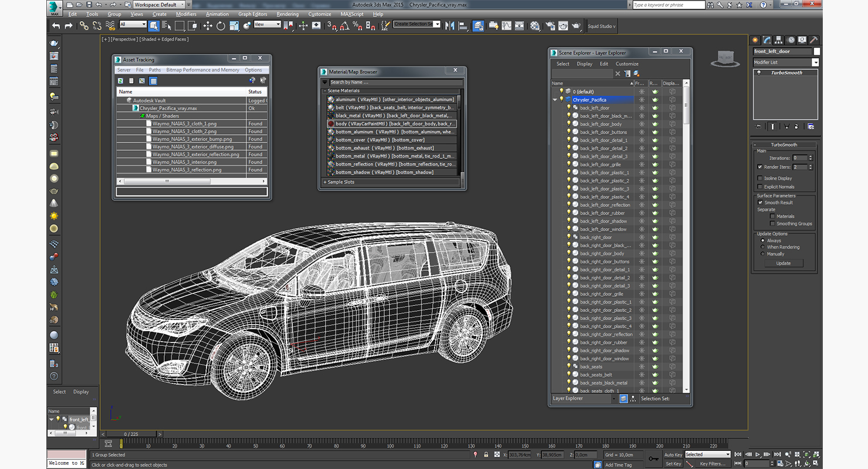The image size is (868, 469).
Task: Click Iterations spinner arrows in TurboSmooth
Action: (811, 158)
